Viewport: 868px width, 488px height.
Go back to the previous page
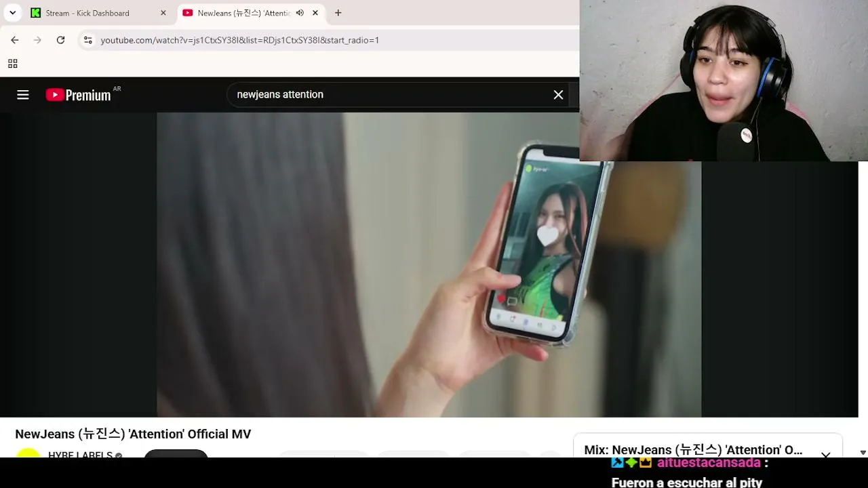pyautogui.click(x=15, y=40)
